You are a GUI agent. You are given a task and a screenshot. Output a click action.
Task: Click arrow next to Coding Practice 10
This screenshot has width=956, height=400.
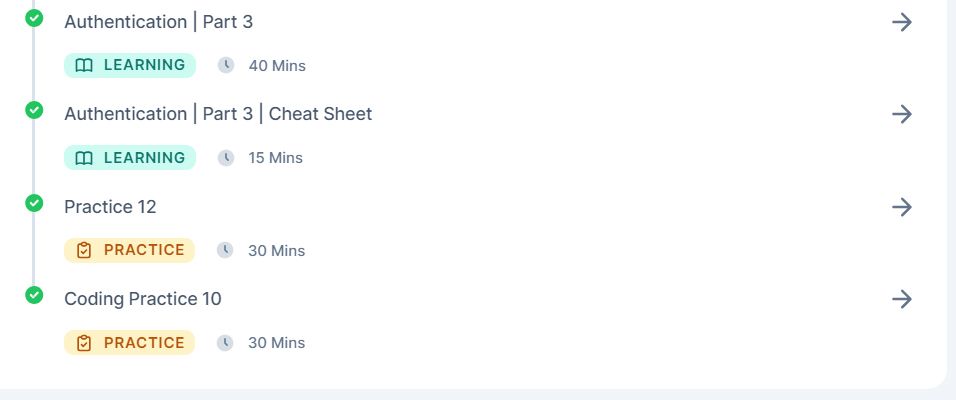tap(902, 299)
